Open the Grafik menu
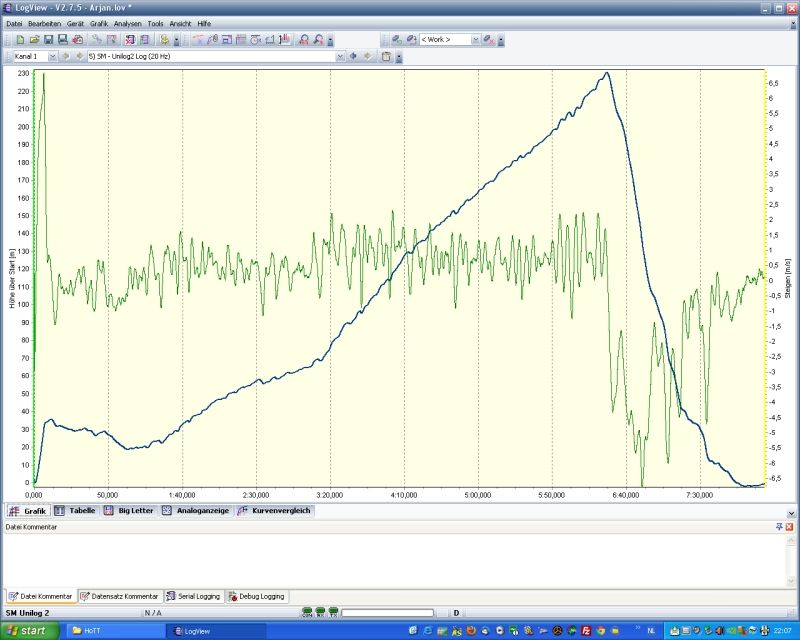This screenshot has width=800, height=640. coord(99,24)
